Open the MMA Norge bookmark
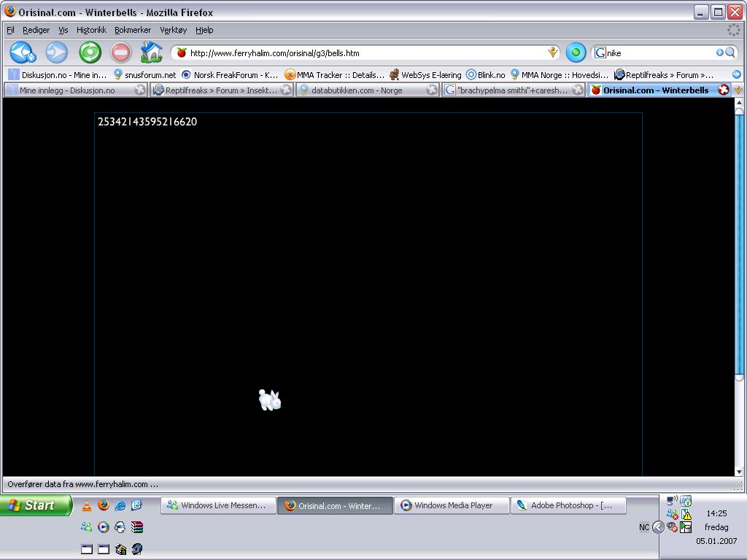Viewport: 747px width, 560px height. (x=560, y=75)
